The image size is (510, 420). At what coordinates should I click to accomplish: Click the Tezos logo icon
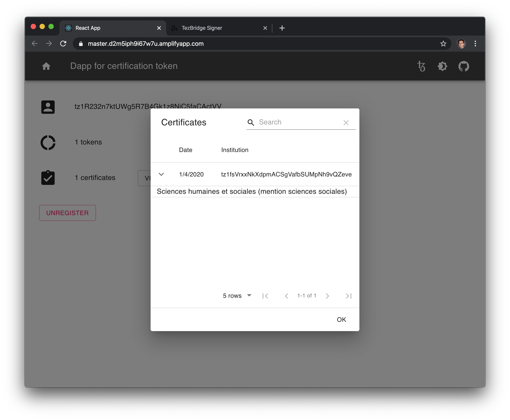pyautogui.click(x=421, y=66)
